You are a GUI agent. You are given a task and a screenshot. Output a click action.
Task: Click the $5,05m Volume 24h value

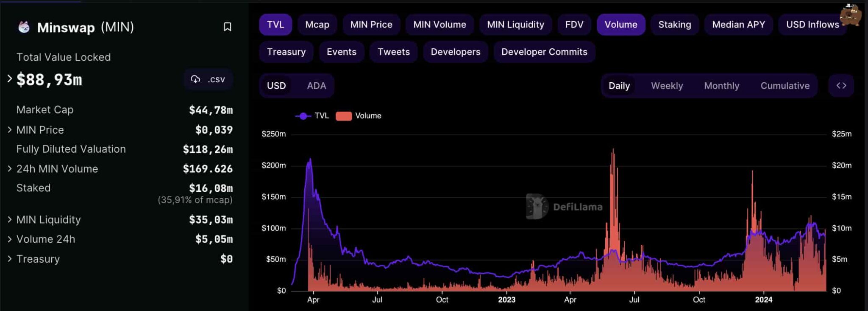pyautogui.click(x=214, y=239)
